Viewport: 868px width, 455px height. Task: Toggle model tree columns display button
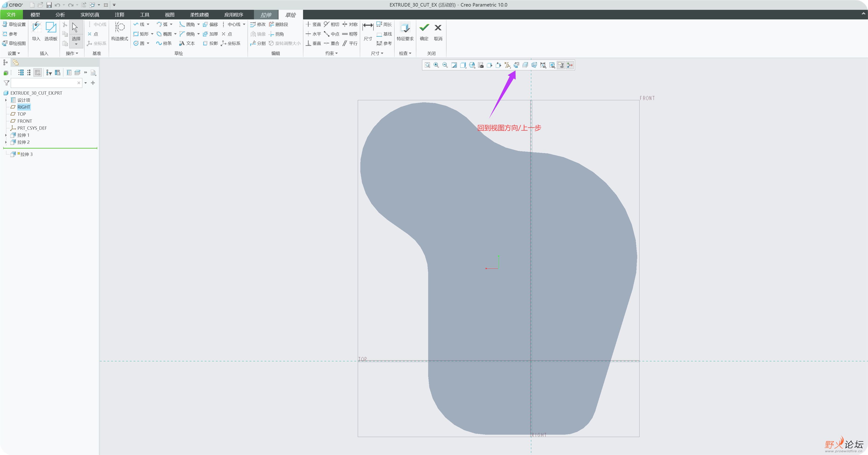point(37,72)
